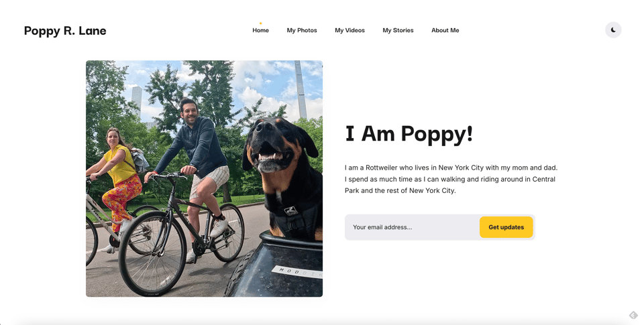The width and height of the screenshot is (644, 325).
Task: Click the Rottweiler intro paragraph text
Action: click(451, 179)
